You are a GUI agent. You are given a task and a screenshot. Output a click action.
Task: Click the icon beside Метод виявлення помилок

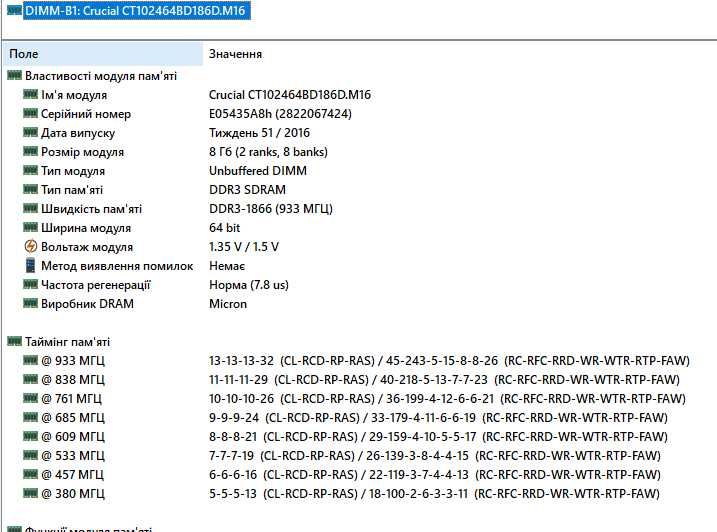click(x=30, y=265)
